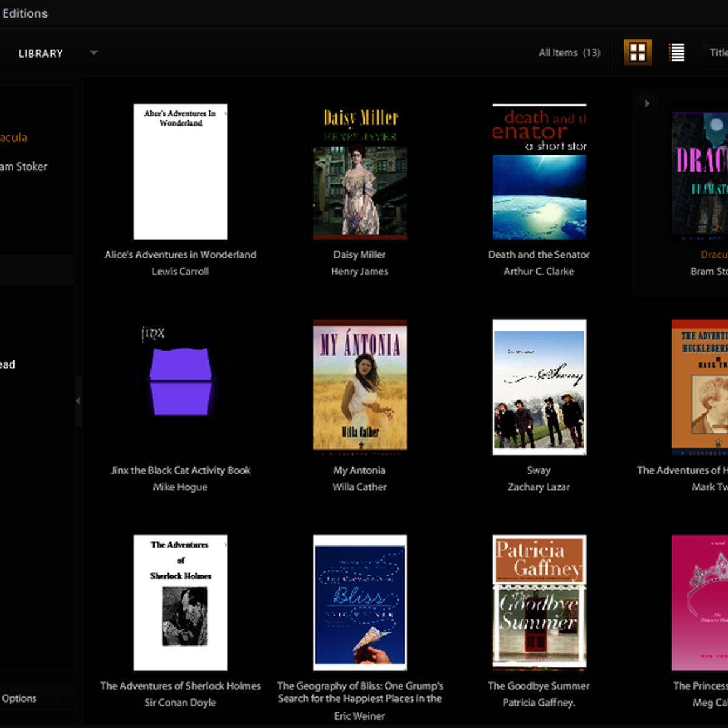
Task: Open Sway by Zachary Lazar
Action: [x=539, y=386]
